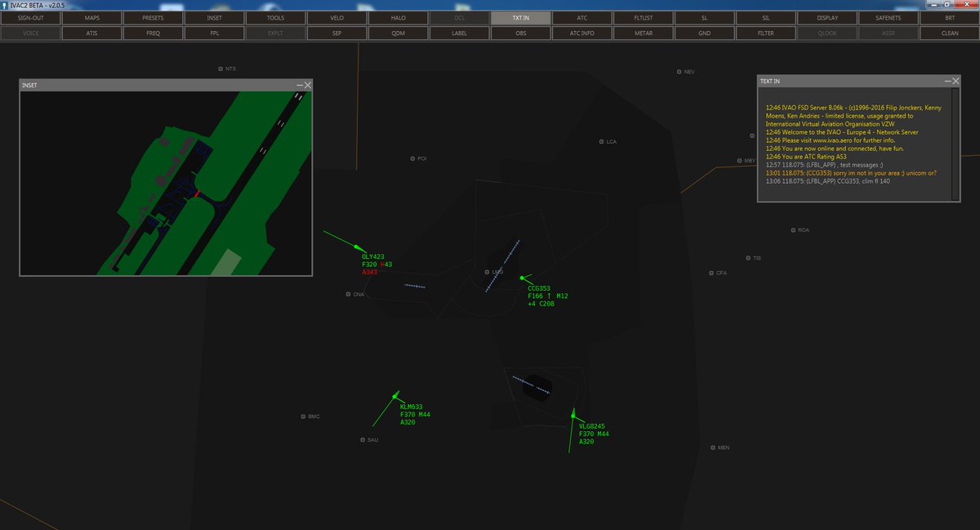Click the NTS waypoint marker
980x530 pixels.
(220, 69)
